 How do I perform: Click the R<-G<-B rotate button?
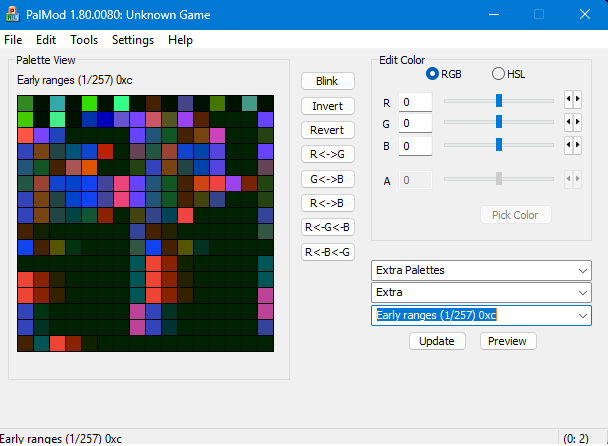(327, 227)
